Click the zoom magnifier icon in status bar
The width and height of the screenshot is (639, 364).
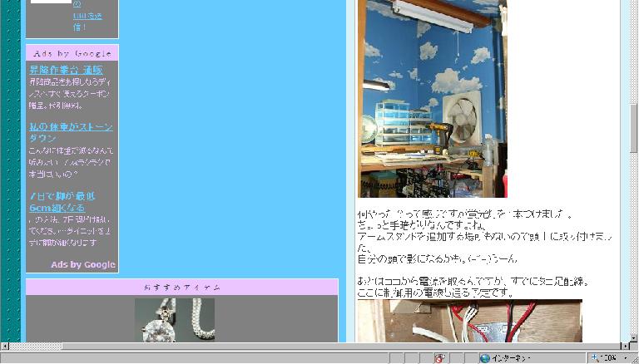coord(596,358)
